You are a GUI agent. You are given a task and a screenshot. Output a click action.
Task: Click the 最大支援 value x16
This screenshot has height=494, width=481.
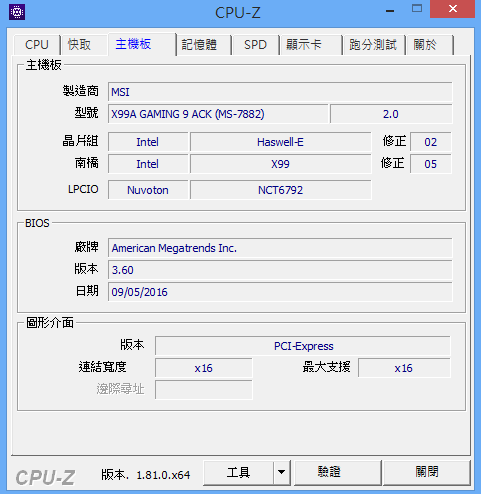[x=404, y=368]
